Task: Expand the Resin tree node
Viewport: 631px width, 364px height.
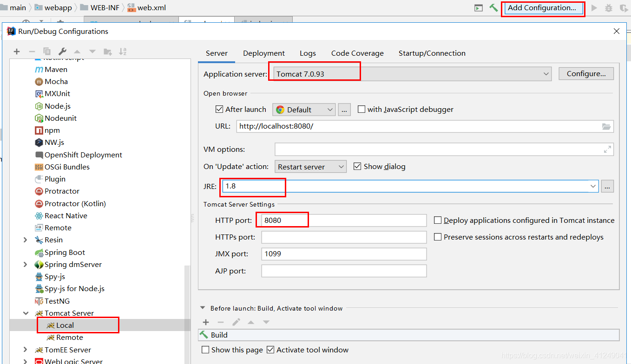Action: 26,240
